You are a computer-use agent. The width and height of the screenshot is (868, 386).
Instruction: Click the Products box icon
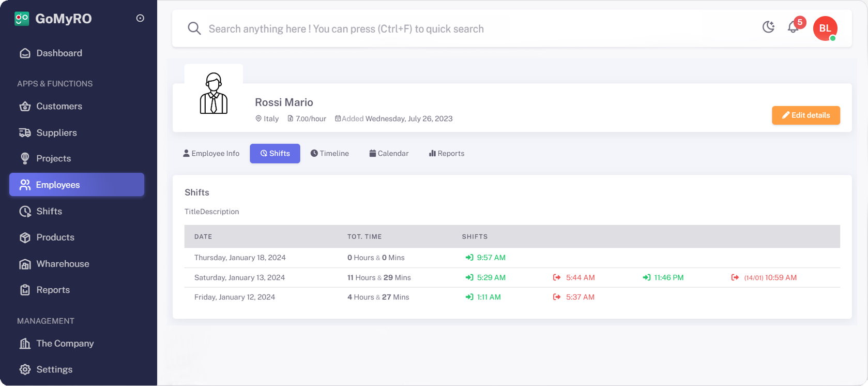(x=25, y=237)
